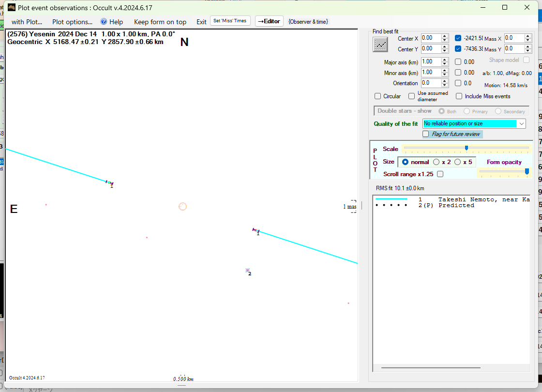Increase the Center X spinner value

click(445, 36)
